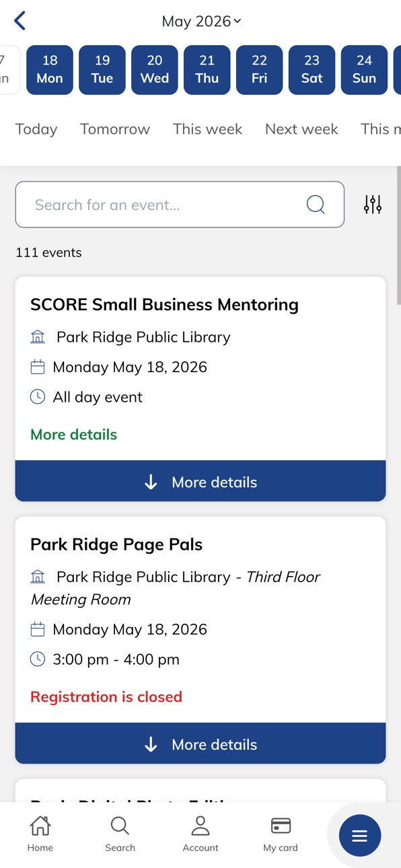
Task: Select the 18 Mon date chip
Action: tap(50, 70)
